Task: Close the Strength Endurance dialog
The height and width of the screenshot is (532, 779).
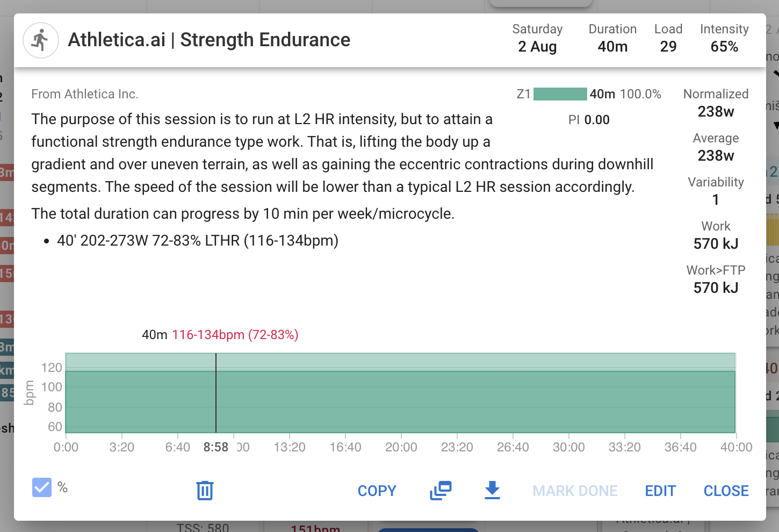Action: 726,491
